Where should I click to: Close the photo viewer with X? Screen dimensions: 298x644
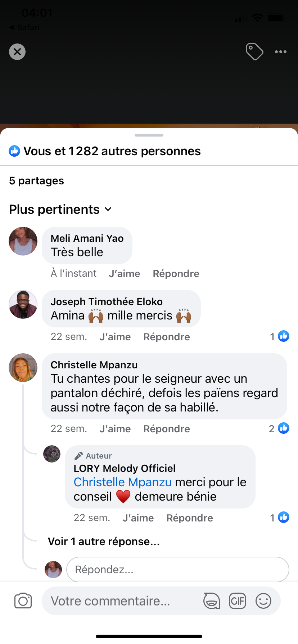point(17,52)
